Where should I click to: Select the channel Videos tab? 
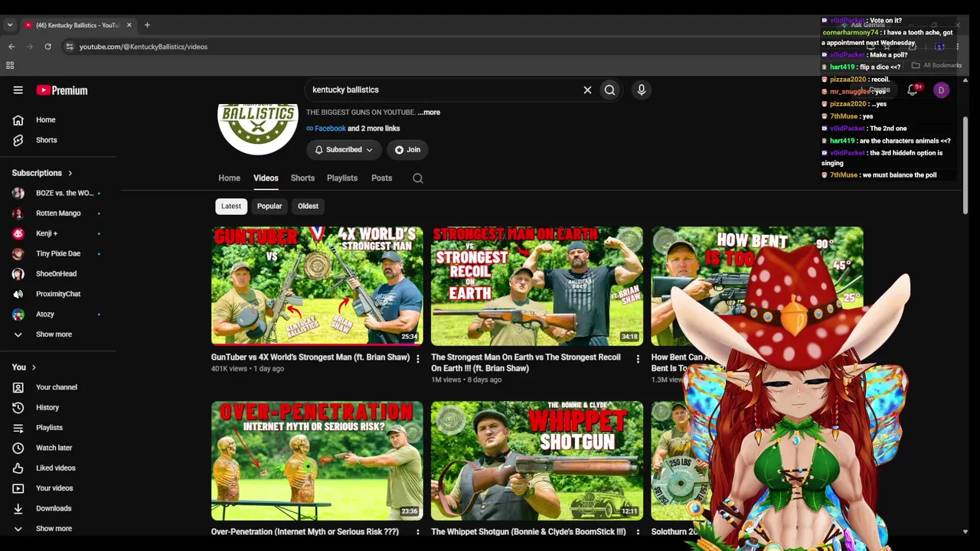tap(266, 178)
